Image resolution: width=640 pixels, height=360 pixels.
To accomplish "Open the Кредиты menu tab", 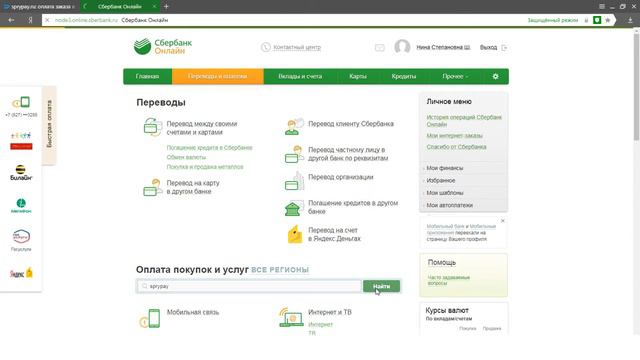I will (x=404, y=76).
